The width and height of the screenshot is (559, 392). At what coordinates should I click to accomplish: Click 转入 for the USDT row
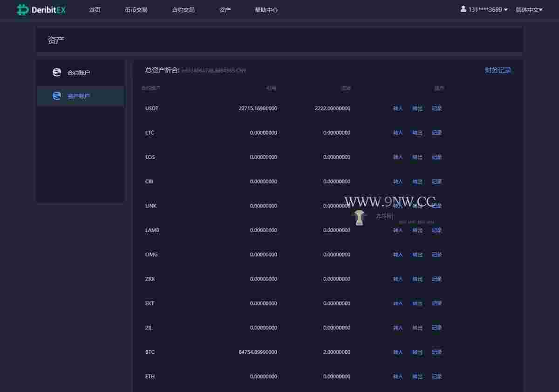(x=398, y=108)
